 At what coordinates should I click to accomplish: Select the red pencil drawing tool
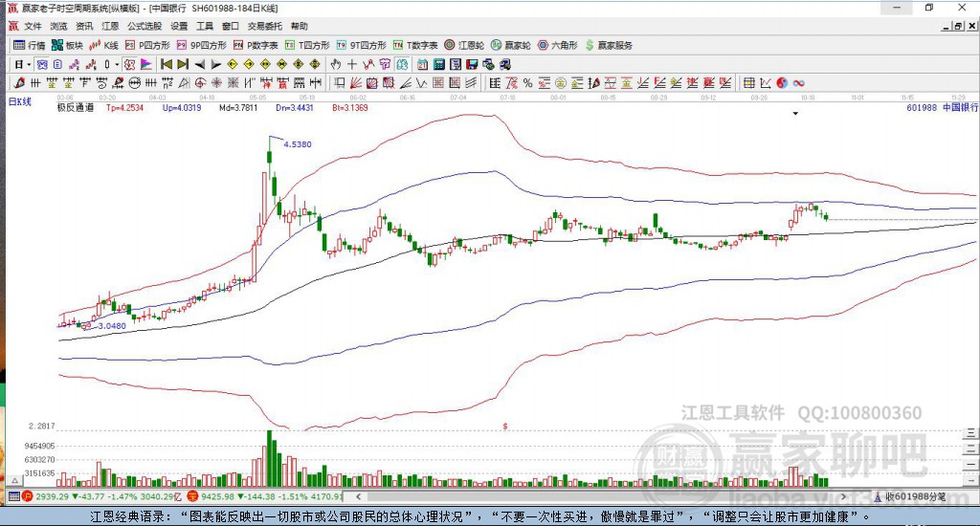(x=19, y=83)
